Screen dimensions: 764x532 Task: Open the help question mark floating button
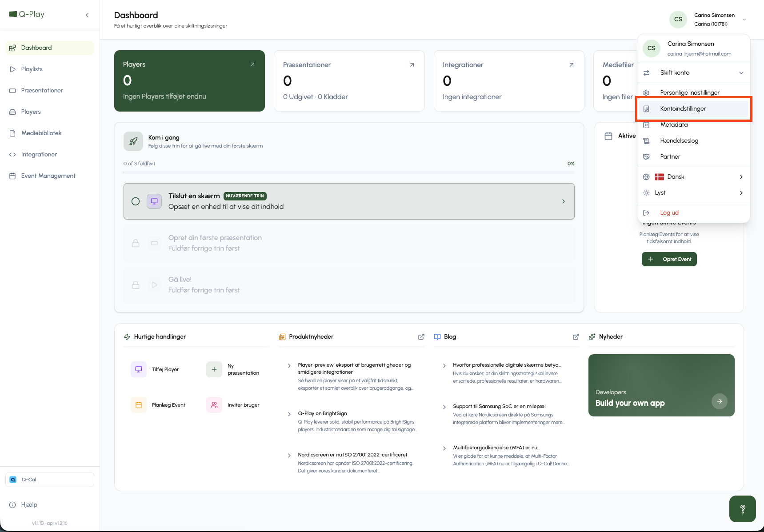[742, 509]
